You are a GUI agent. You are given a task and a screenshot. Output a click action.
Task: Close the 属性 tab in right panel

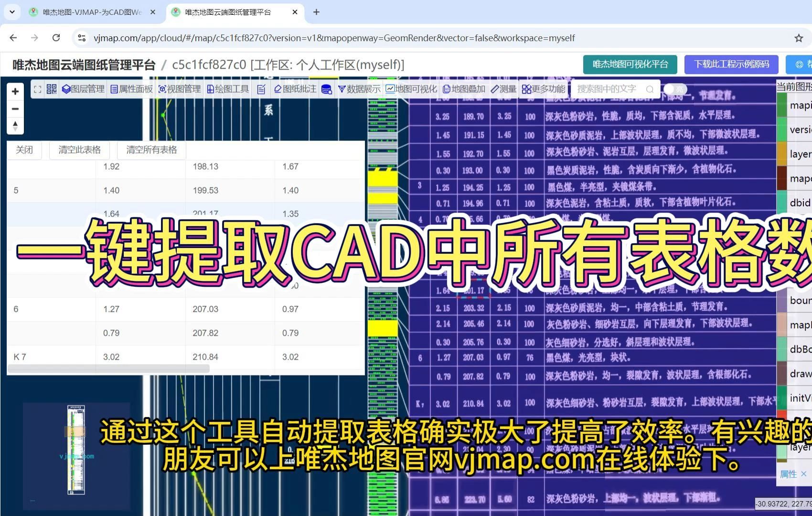point(803,474)
